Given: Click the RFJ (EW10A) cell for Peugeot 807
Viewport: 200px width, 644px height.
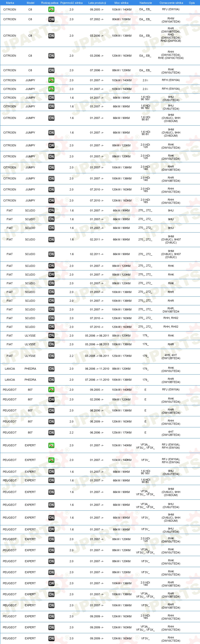Looking at the screenshot, I should pyautogui.click(x=171, y=389).
